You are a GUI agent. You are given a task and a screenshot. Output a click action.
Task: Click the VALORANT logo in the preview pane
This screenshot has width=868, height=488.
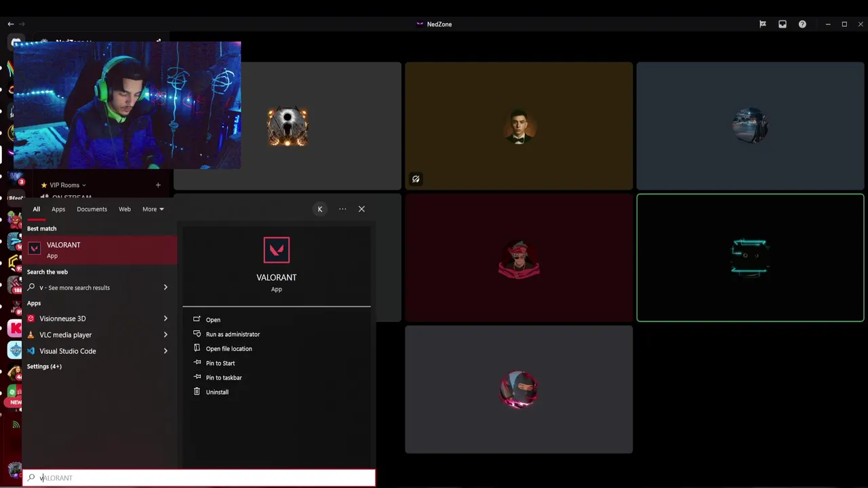tap(277, 250)
